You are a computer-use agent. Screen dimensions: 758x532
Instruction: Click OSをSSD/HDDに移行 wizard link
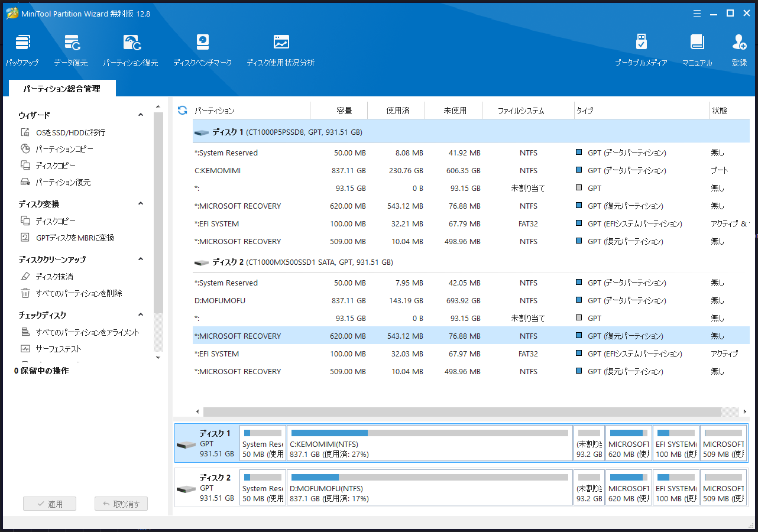point(70,132)
